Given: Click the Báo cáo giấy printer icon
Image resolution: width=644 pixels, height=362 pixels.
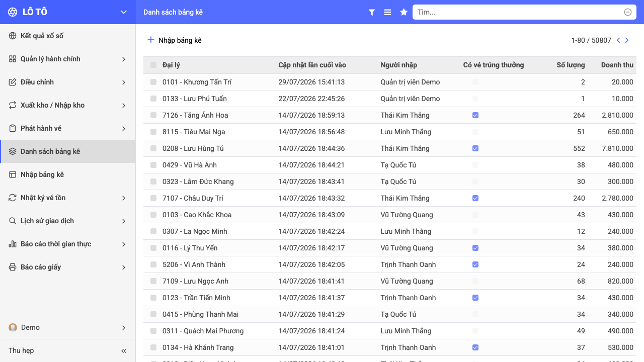Looking at the screenshot, I should (13, 267).
